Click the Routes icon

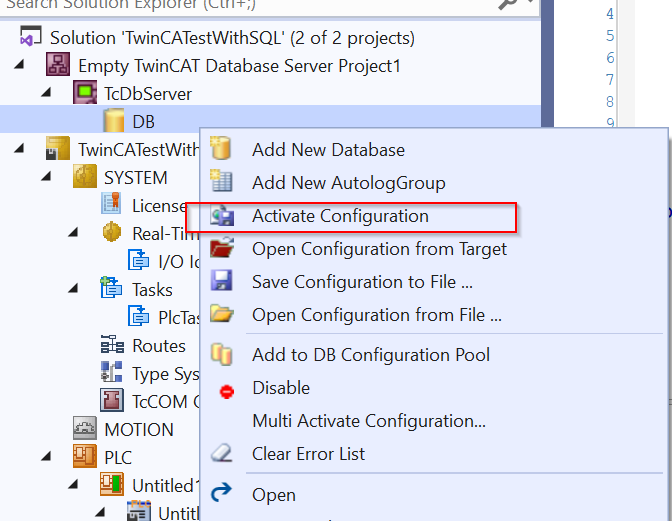coord(112,344)
